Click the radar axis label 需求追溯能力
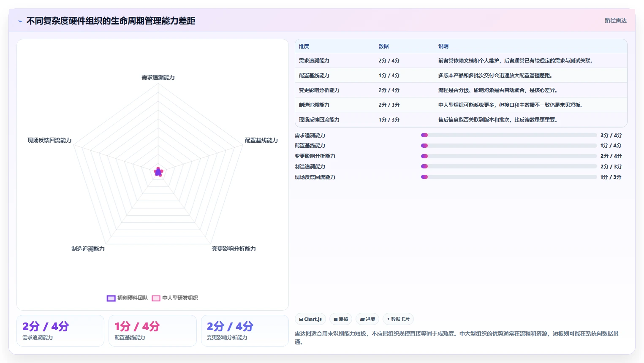 pyautogui.click(x=158, y=77)
